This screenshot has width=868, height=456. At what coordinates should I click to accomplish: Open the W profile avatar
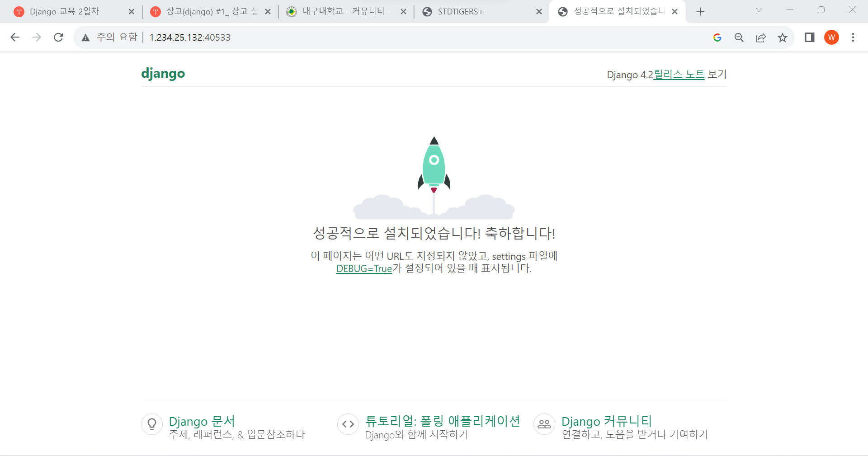[x=831, y=38]
